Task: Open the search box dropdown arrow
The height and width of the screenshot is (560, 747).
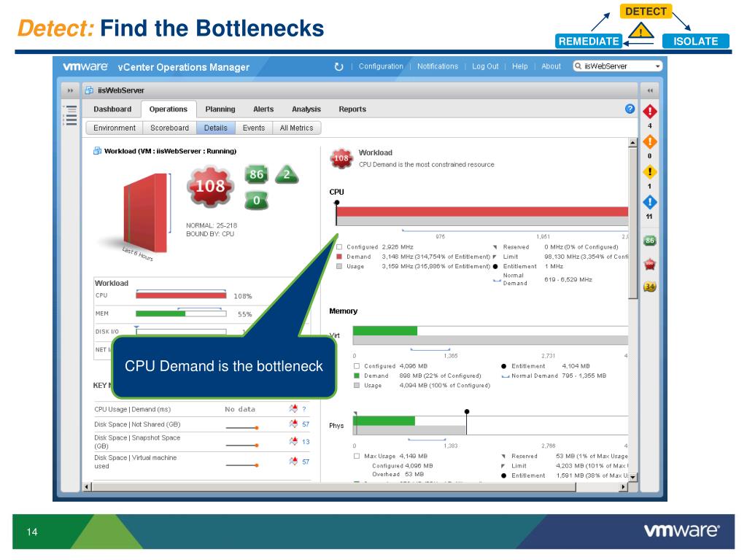Action: coord(657,66)
